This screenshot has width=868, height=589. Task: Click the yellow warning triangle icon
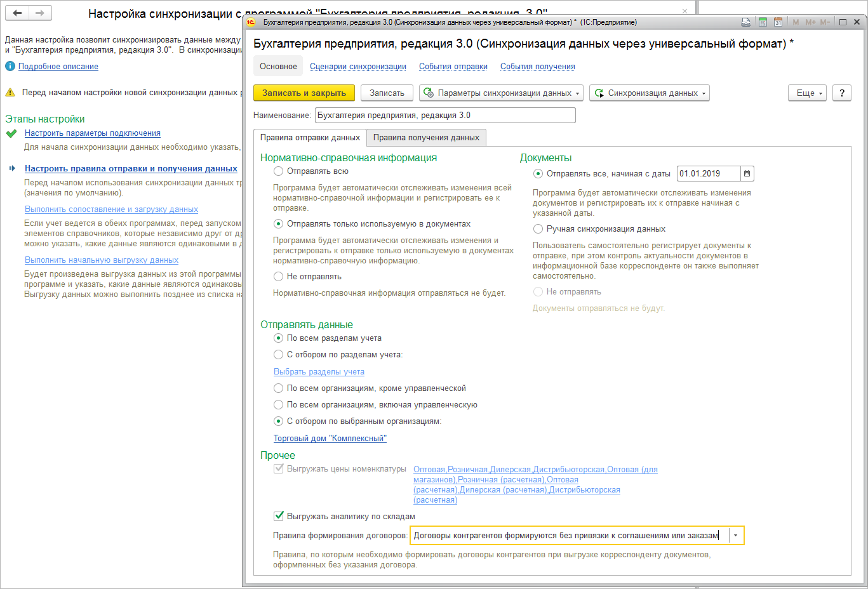tap(10, 93)
